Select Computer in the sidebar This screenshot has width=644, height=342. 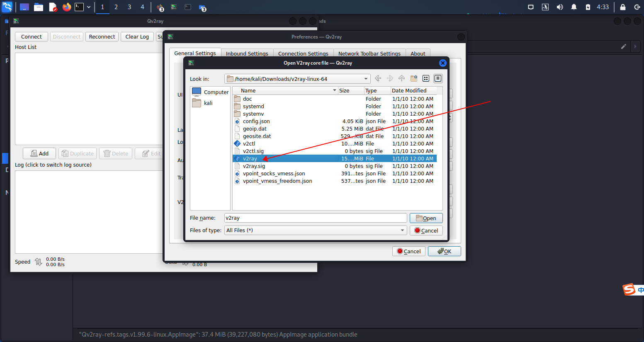click(210, 92)
